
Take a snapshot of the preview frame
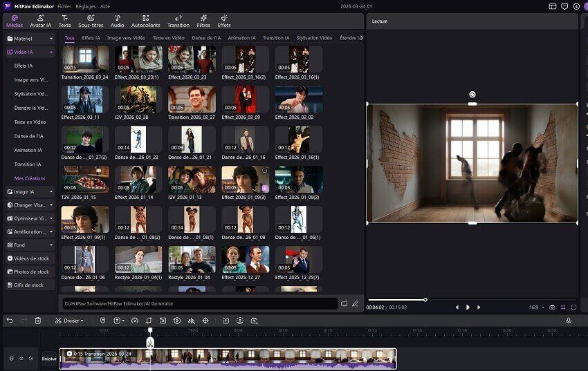tap(551, 307)
